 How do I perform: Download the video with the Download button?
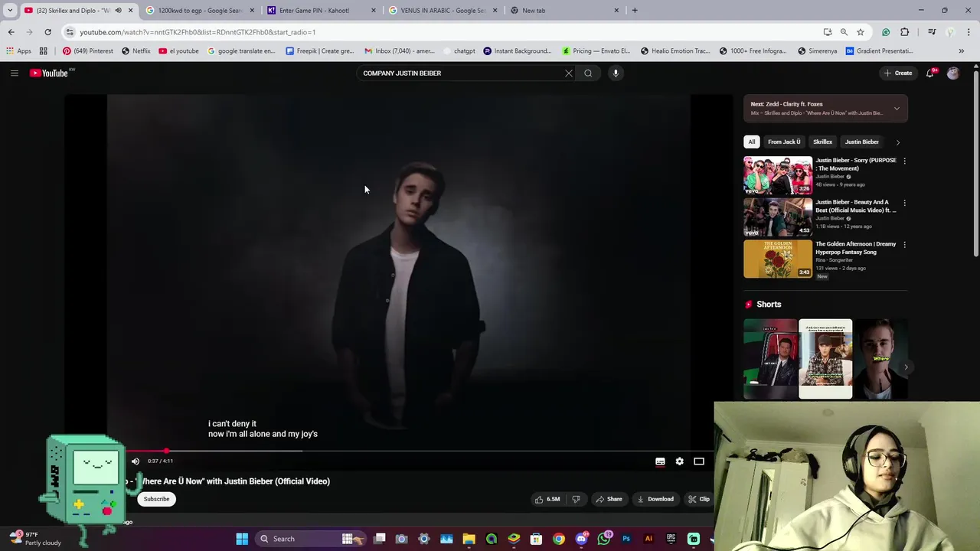click(x=655, y=499)
